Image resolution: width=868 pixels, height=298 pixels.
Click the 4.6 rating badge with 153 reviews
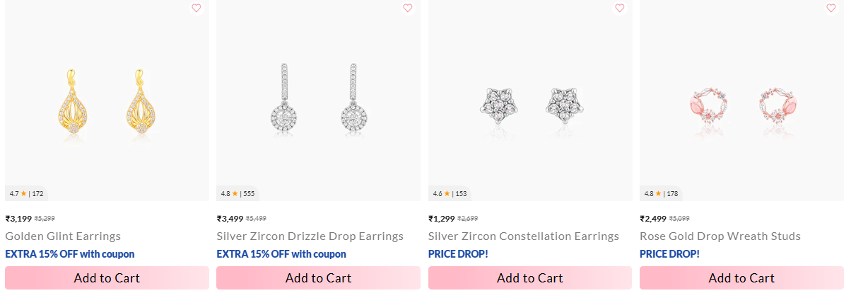pyautogui.click(x=450, y=193)
